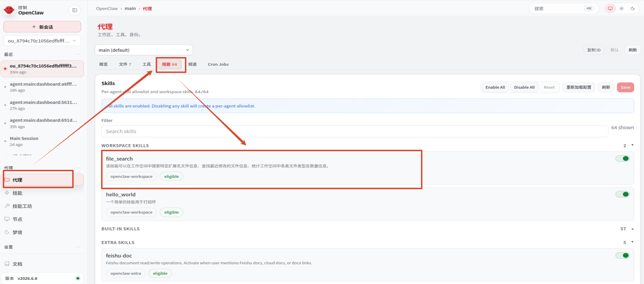The image size is (644, 284).
Task: Click the feishu-doc skill name
Action: [x=119, y=255]
